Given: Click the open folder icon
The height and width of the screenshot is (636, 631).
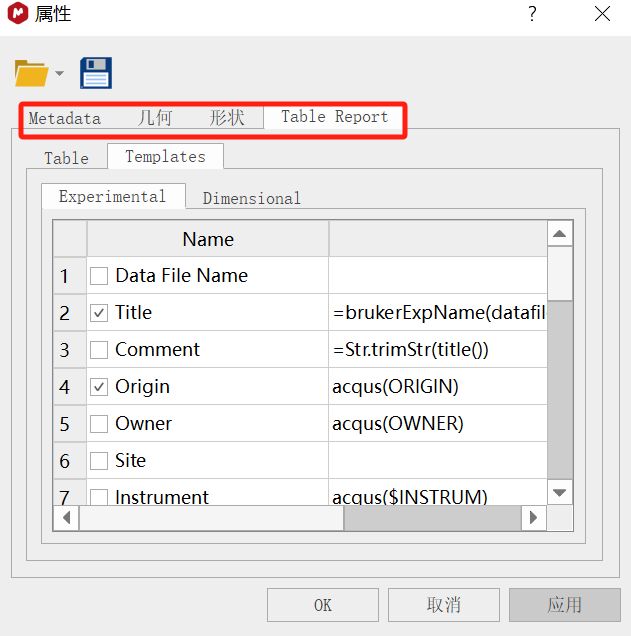Looking at the screenshot, I should pyautogui.click(x=31, y=73).
